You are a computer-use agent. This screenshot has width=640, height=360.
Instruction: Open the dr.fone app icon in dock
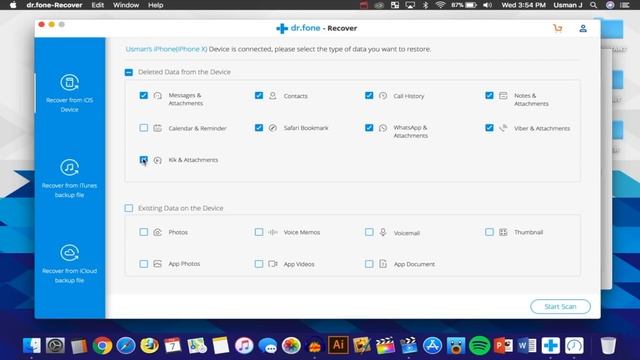pyautogui.click(x=550, y=345)
